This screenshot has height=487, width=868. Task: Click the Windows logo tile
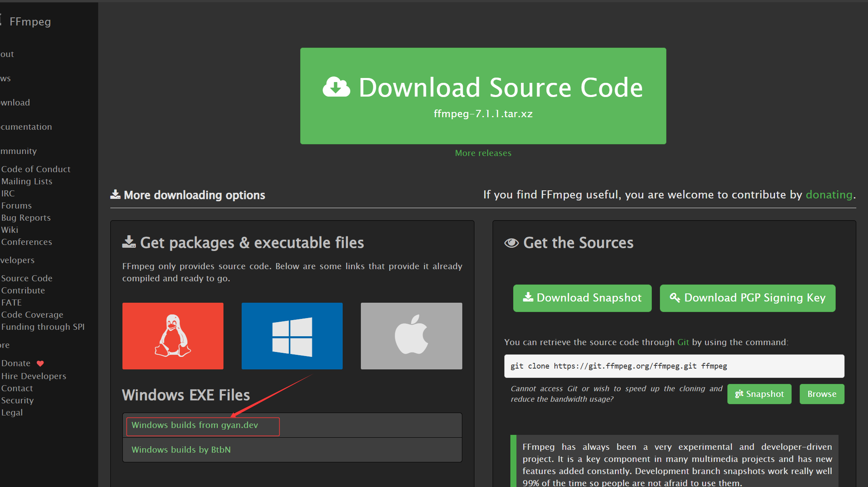tap(292, 336)
